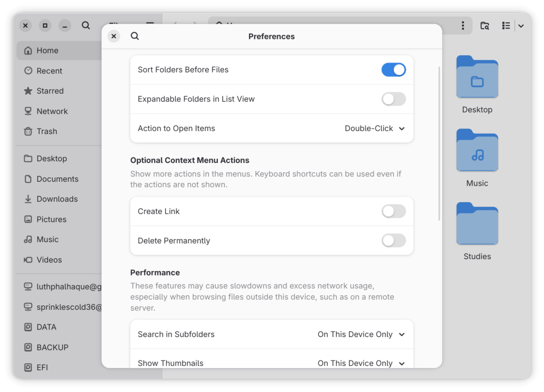The image size is (544, 392).
Task: Select Starred in the sidebar
Action: point(50,91)
